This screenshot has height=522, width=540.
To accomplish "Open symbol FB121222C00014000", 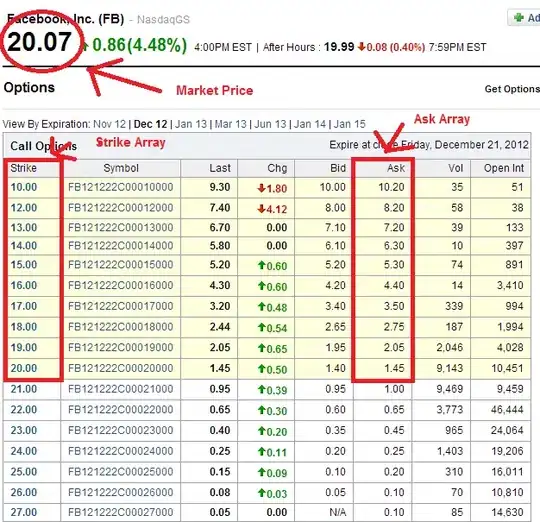I will 121,246.
